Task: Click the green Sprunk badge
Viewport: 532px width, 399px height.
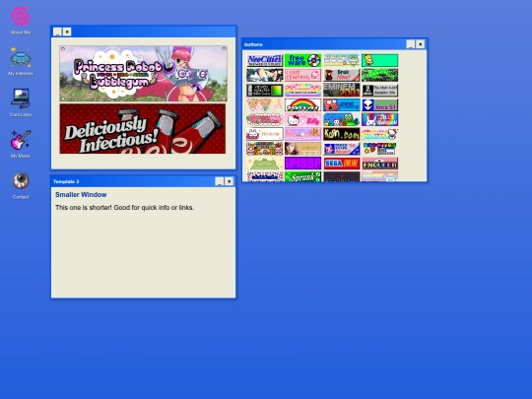Action: click(302, 176)
